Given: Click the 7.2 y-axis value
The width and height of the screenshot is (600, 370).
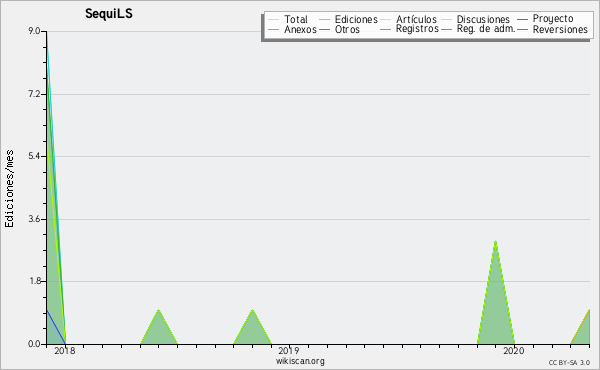Looking at the screenshot, I should 34,94.
